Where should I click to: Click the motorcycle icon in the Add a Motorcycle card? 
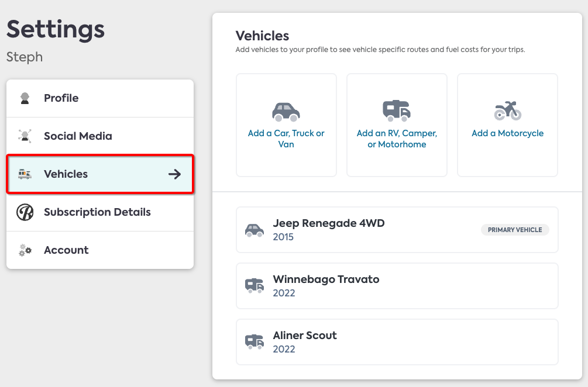tap(507, 110)
